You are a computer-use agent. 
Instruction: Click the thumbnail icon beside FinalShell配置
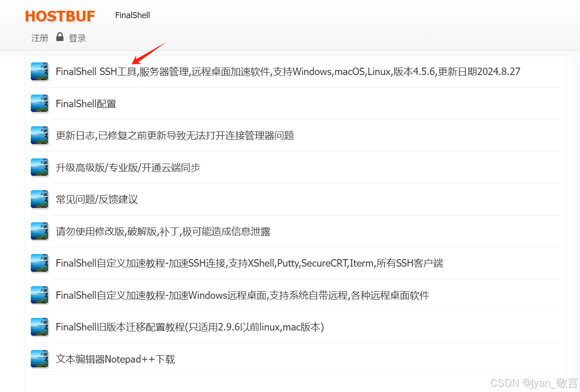(x=40, y=103)
